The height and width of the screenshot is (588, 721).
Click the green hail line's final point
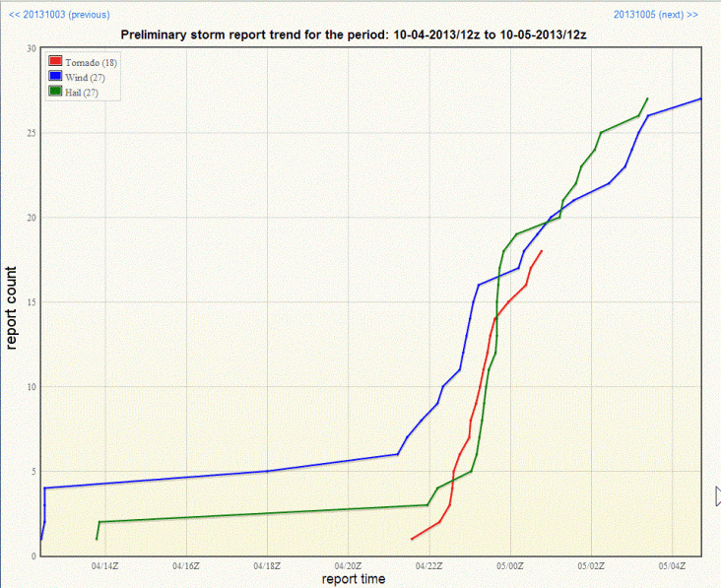(647, 98)
